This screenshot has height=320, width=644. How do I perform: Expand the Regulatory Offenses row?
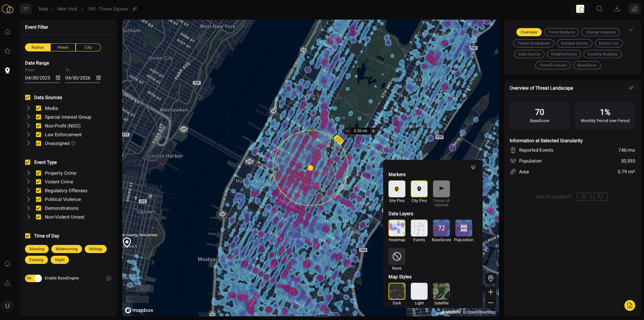(x=28, y=191)
